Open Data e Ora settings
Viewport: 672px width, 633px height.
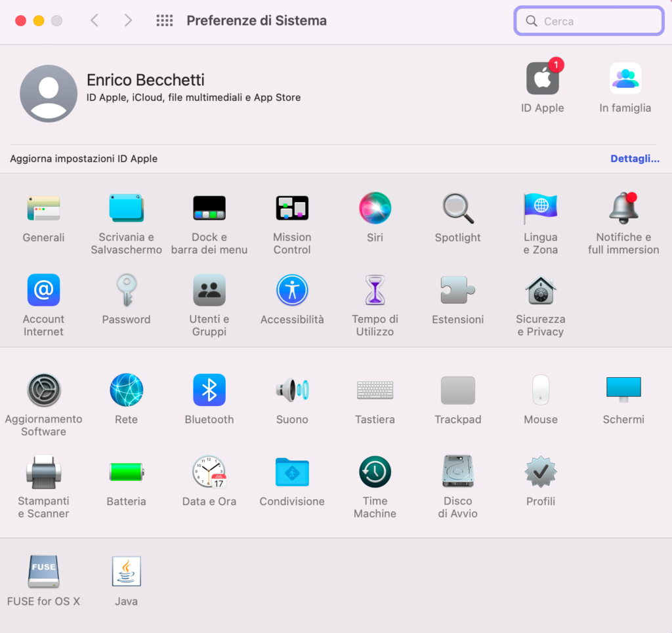click(x=209, y=472)
